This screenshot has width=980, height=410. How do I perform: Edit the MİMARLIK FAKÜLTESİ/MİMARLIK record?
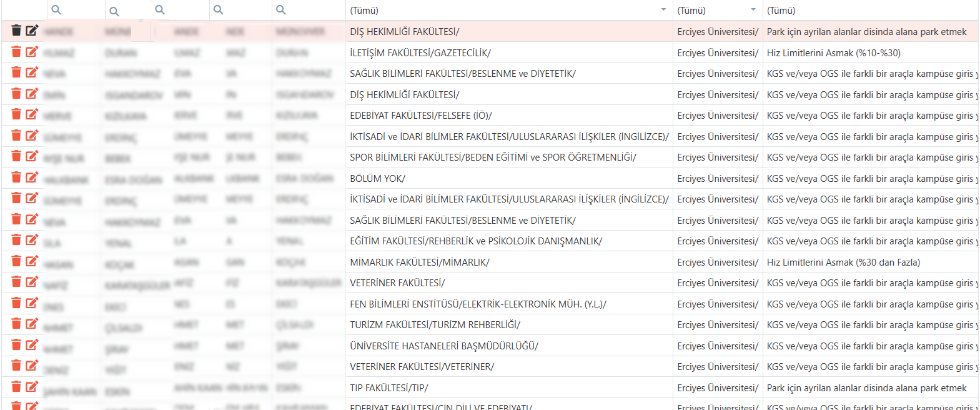pos(32,261)
